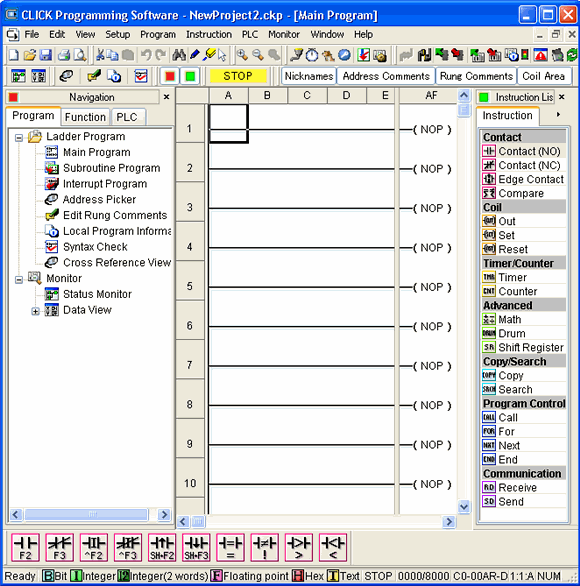The height and width of the screenshot is (586, 580).
Task: Open print preview with magnifier page icon
Action: [x=80, y=55]
